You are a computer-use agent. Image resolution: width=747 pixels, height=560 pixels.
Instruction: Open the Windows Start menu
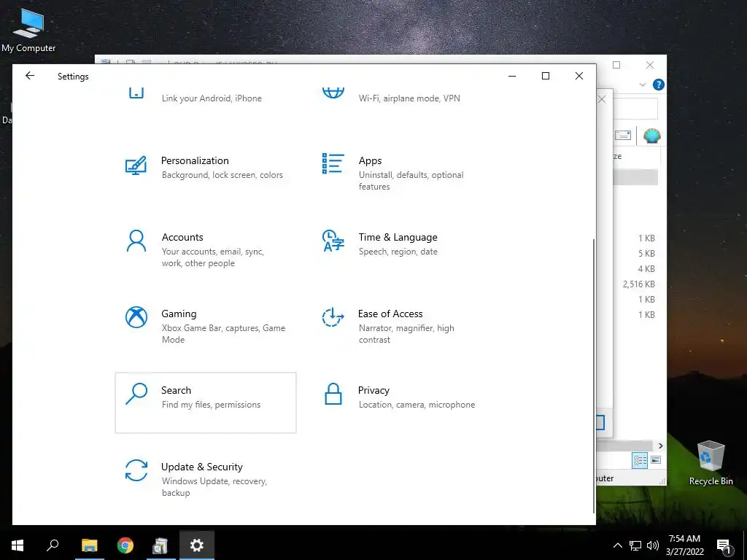coord(18,545)
